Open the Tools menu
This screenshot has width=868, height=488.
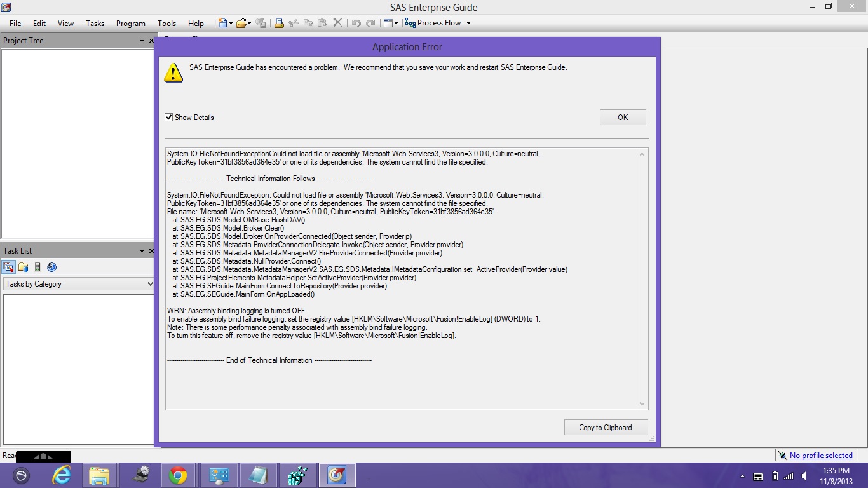click(166, 23)
